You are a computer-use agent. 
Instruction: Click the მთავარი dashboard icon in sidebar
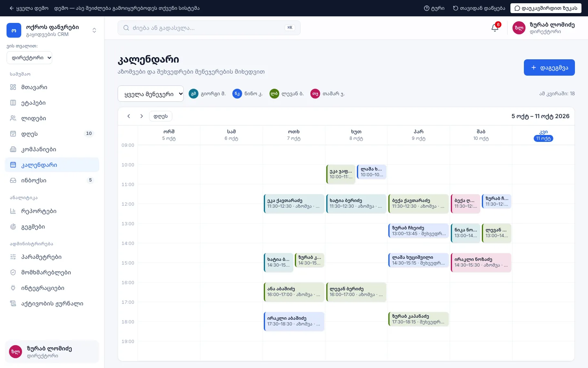pos(13,87)
